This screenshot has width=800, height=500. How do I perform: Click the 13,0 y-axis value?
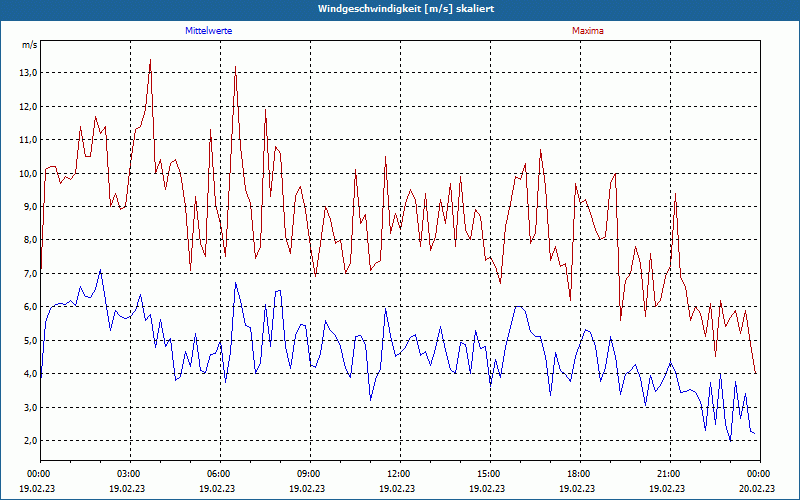click(x=28, y=73)
